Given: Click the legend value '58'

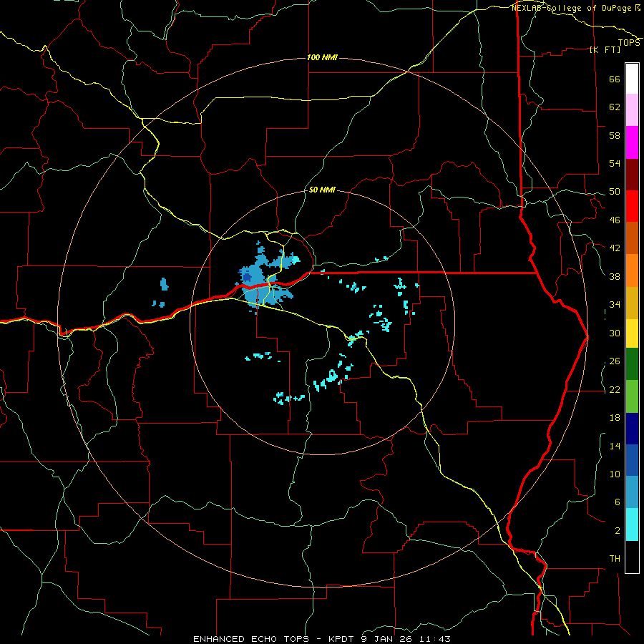Looking at the screenshot, I should pos(615,135).
